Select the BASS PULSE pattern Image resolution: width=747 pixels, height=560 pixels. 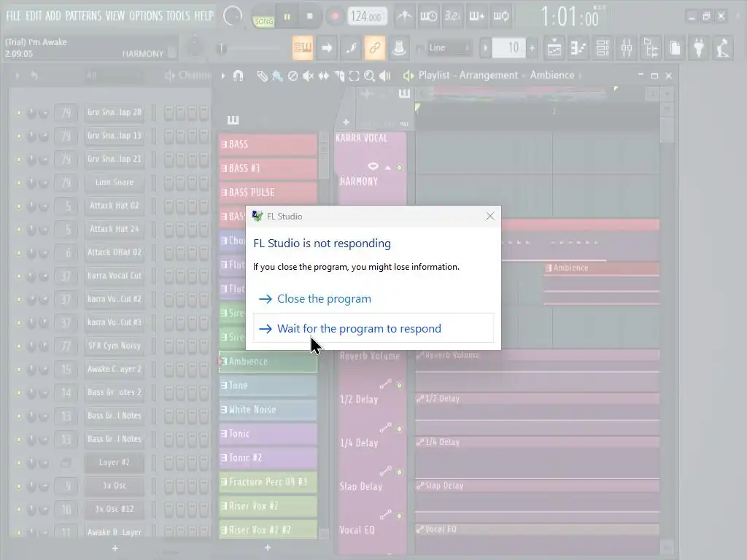pyautogui.click(x=268, y=192)
